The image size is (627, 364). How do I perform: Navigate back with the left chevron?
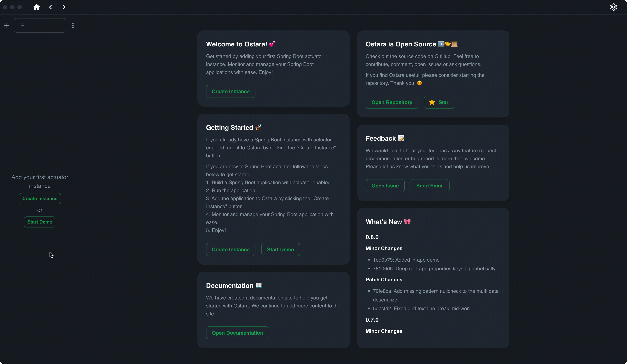coord(50,7)
